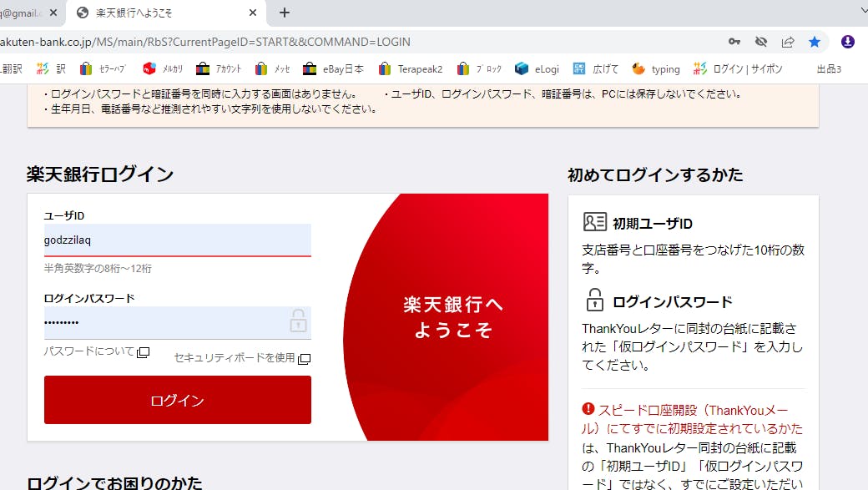Open the 訳 bookmark
Screen dimensions: 868x490
(x=51, y=68)
